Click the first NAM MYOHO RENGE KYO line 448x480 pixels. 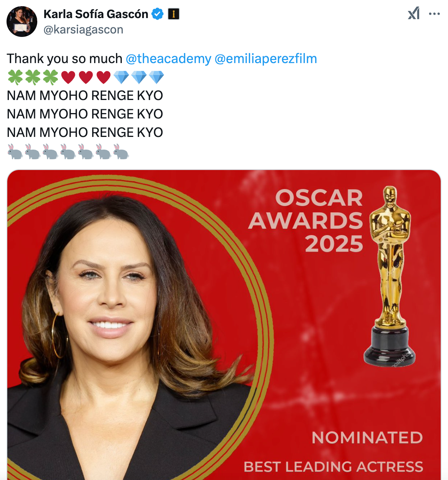[x=85, y=95]
